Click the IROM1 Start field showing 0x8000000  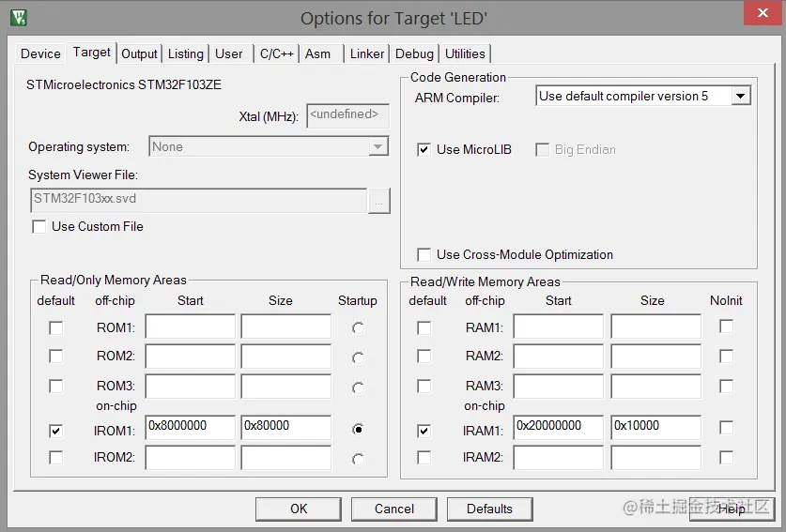[x=191, y=427]
